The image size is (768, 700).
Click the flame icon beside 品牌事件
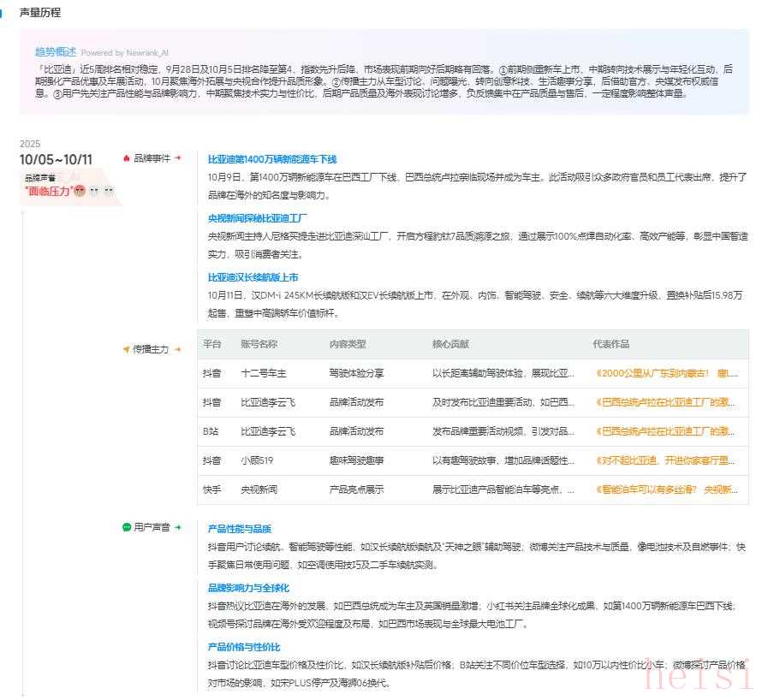click(127, 158)
